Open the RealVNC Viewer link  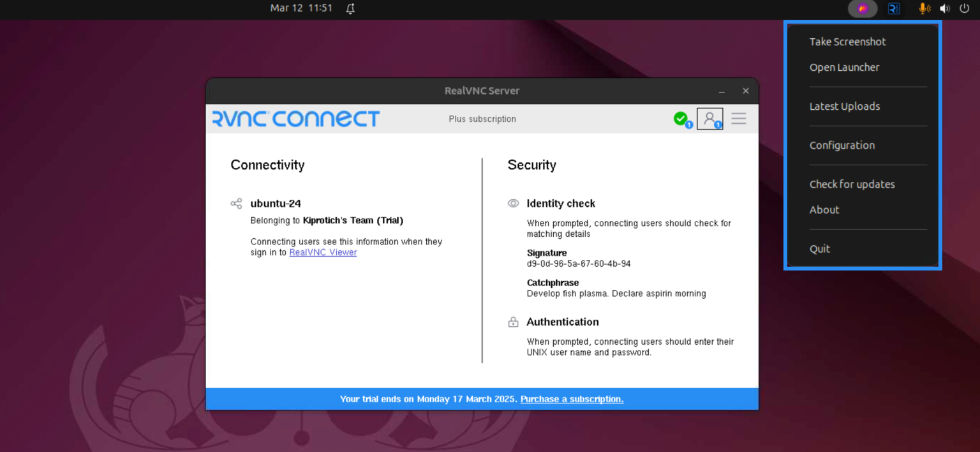coord(323,252)
